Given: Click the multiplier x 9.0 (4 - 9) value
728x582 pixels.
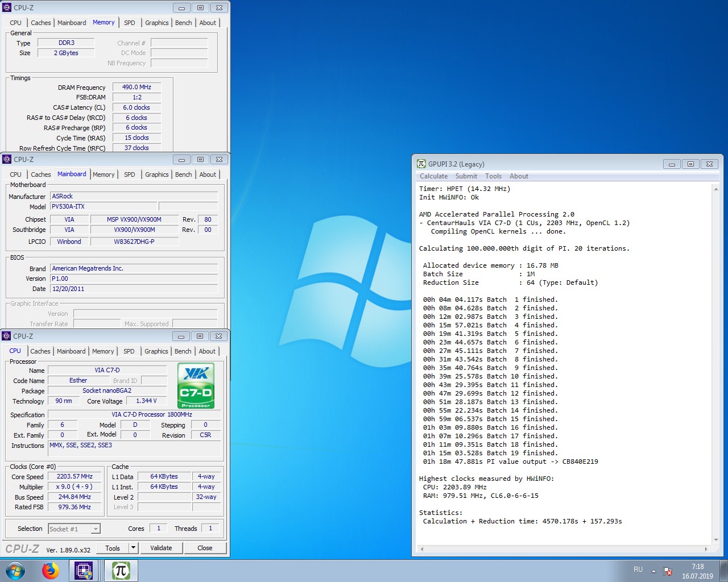Looking at the screenshot, I should tap(75, 487).
